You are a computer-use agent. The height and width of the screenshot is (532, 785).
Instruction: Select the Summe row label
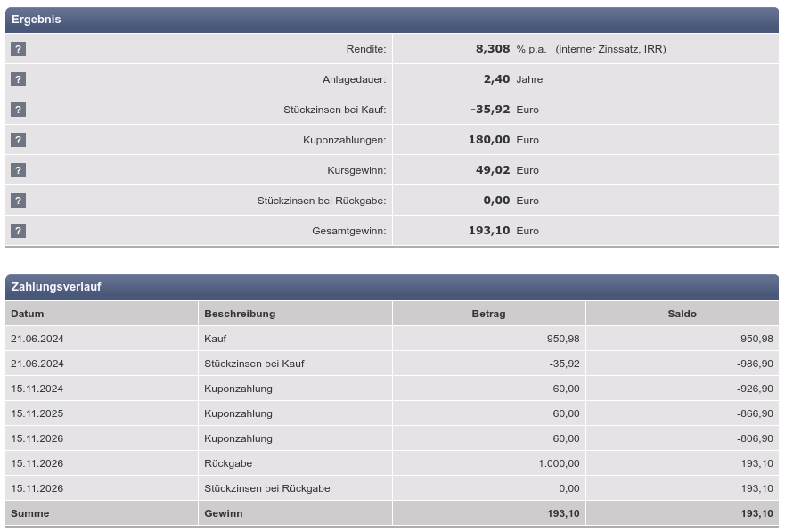pyautogui.click(x=30, y=513)
